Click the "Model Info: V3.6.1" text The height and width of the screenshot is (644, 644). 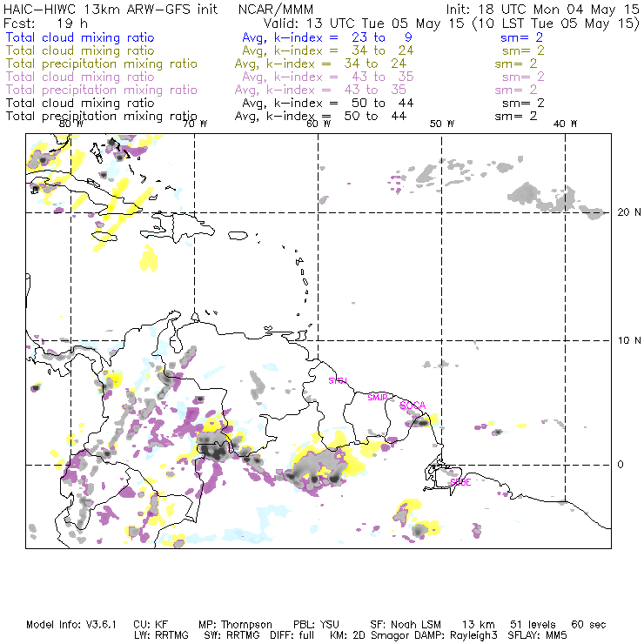point(71,625)
